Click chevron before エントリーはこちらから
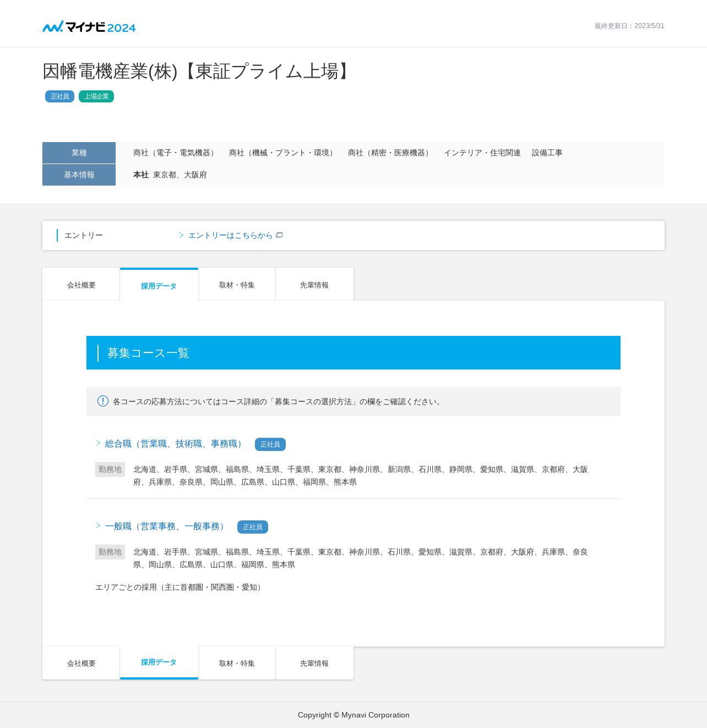The width and height of the screenshot is (707, 728). [181, 235]
